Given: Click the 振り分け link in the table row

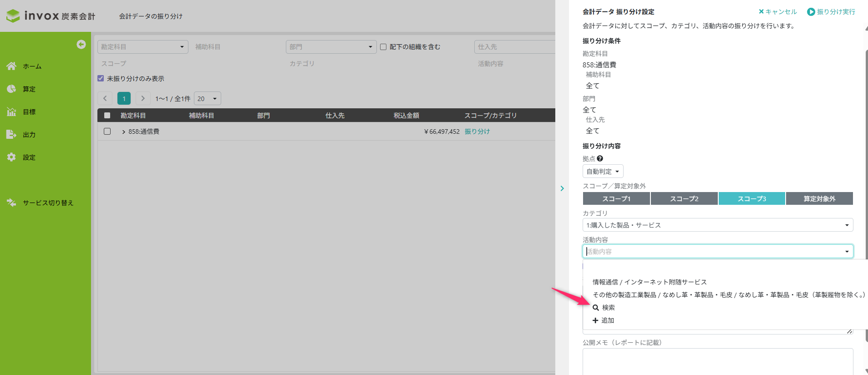Looking at the screenshot, I should pos(477,132).
